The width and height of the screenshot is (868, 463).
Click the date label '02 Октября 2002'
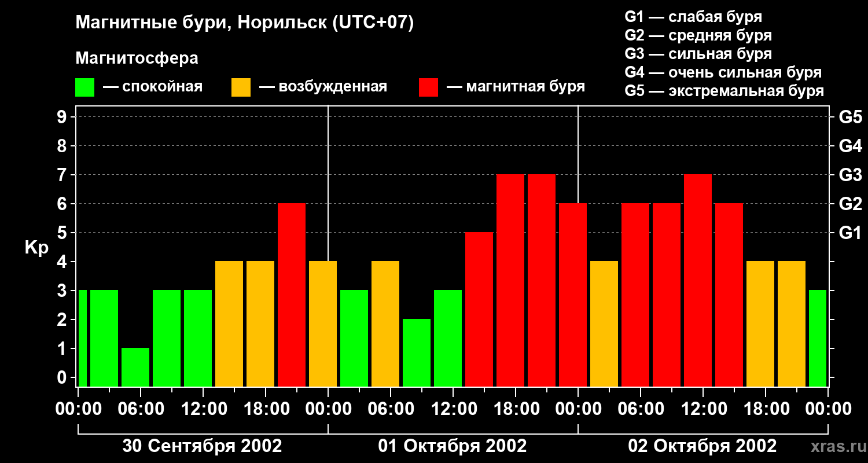click(703, 446)
